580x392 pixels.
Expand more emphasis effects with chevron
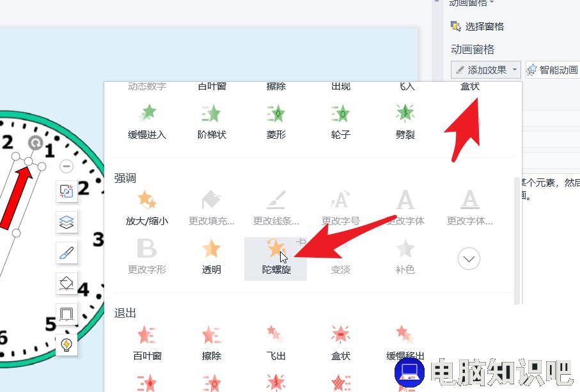(469, 258)
